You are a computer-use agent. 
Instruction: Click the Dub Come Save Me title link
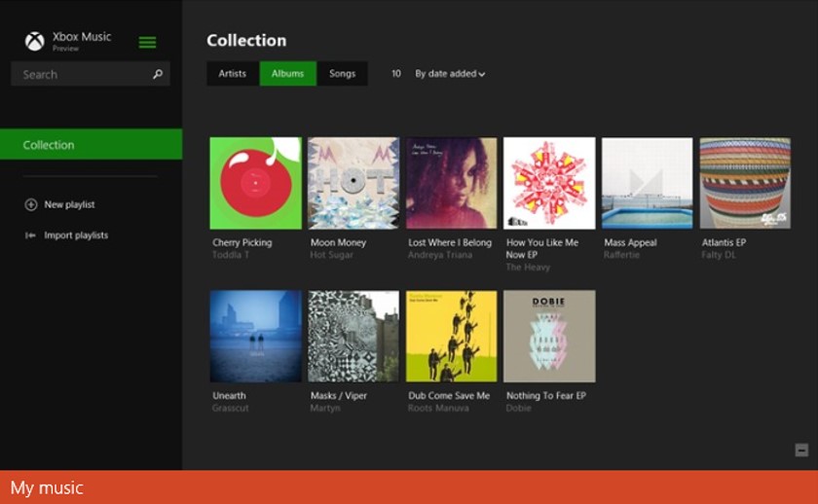click(449, 396)
